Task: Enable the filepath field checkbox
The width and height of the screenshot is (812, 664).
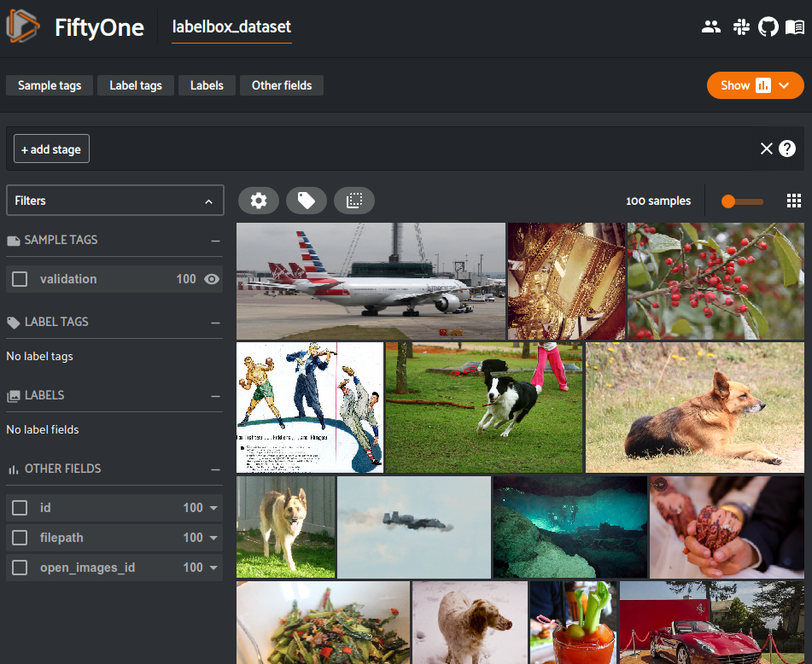Action: 20,538
